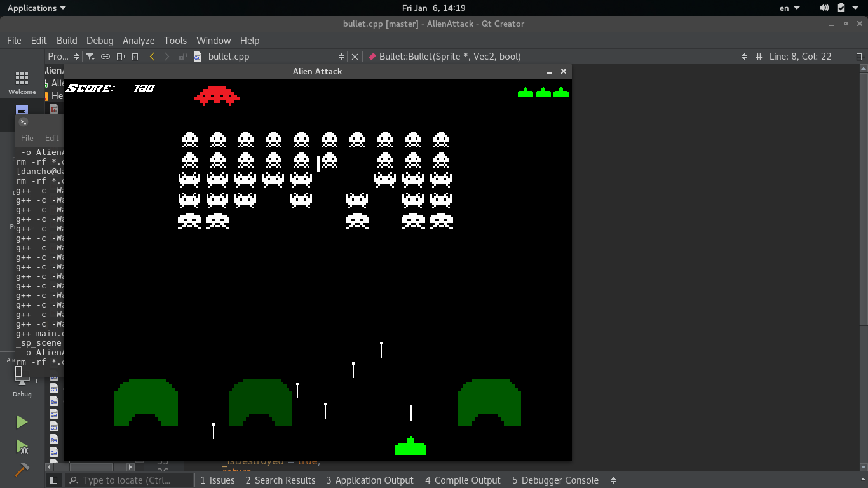The image size is (868, 488).
Task: Open the battery status icon
Action: pos(841,8)
